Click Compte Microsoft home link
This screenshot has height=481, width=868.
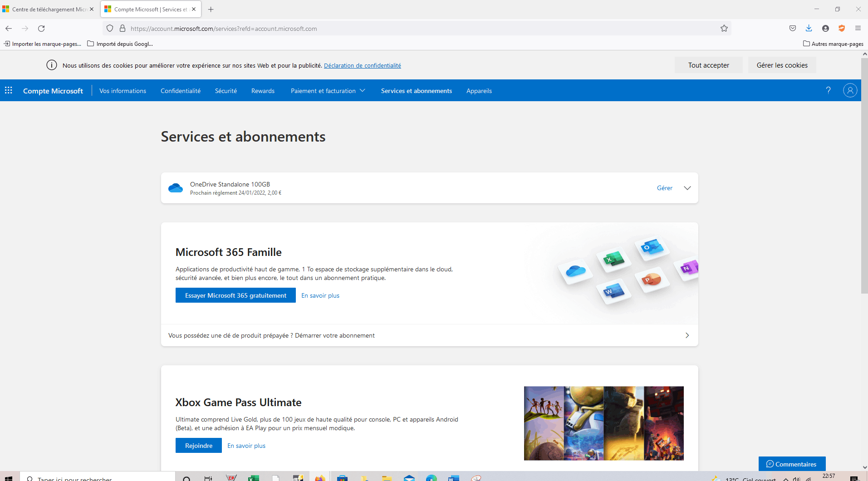pyautogui.click(x=53, y=91)
